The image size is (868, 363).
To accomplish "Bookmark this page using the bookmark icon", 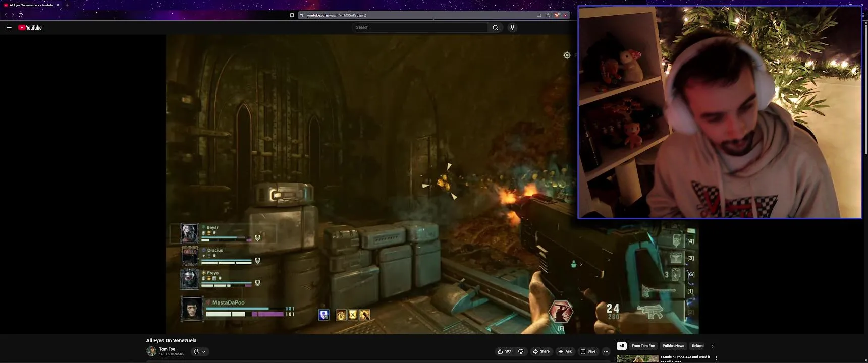I will click(x=292, y=15).
